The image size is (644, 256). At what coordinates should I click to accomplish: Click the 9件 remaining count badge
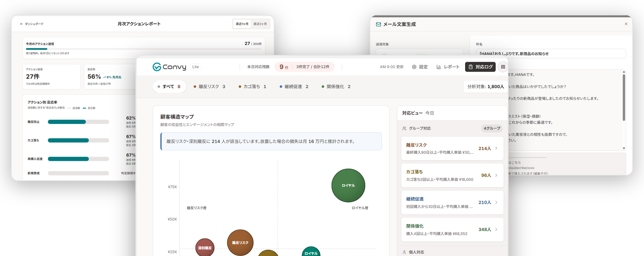click(284, 67)
